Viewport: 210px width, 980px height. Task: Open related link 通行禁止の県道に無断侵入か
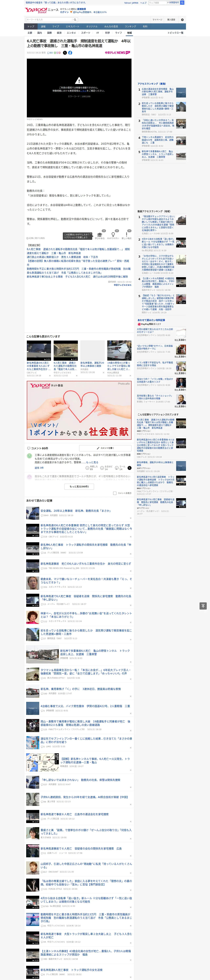62,257
